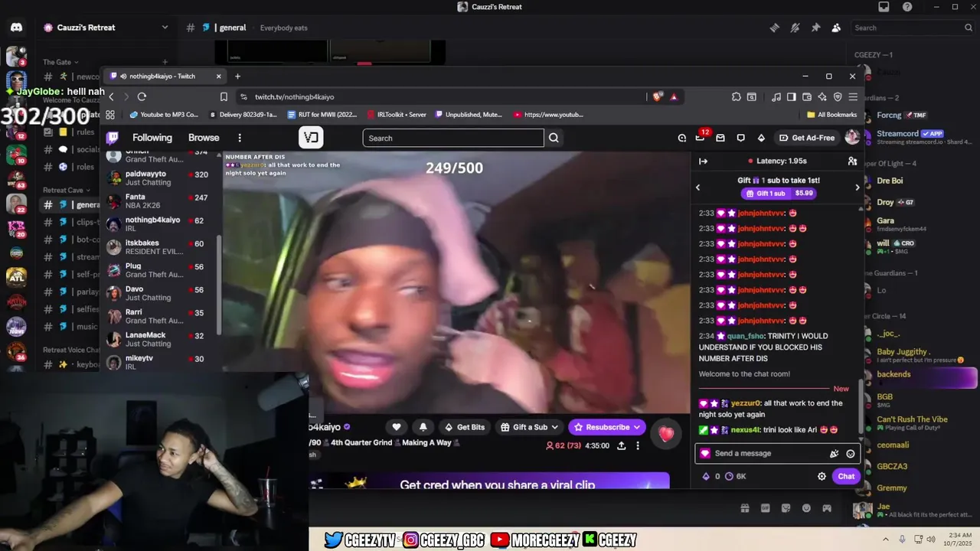980x551 pixels.
Task: Go back in the browser
Action: point(111,96)
